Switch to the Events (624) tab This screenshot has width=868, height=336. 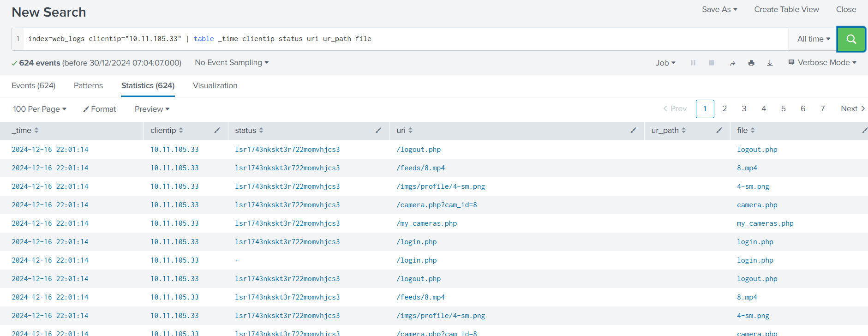pos(33,86)
